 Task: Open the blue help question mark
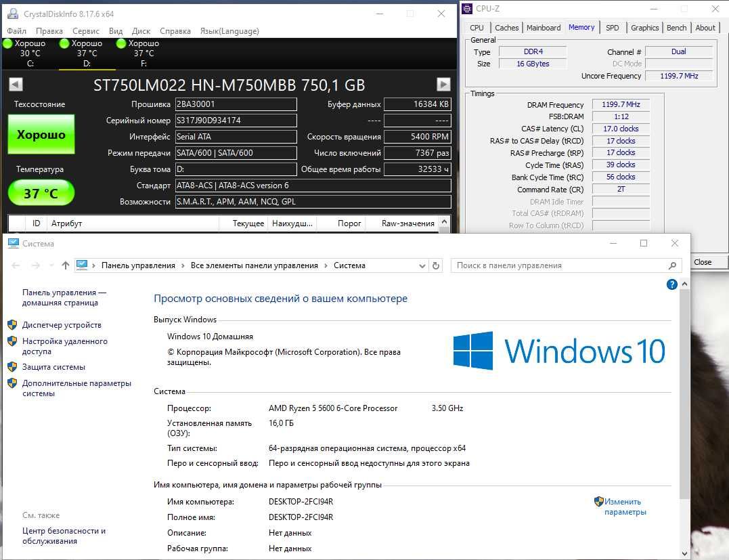tap(671, 284)
